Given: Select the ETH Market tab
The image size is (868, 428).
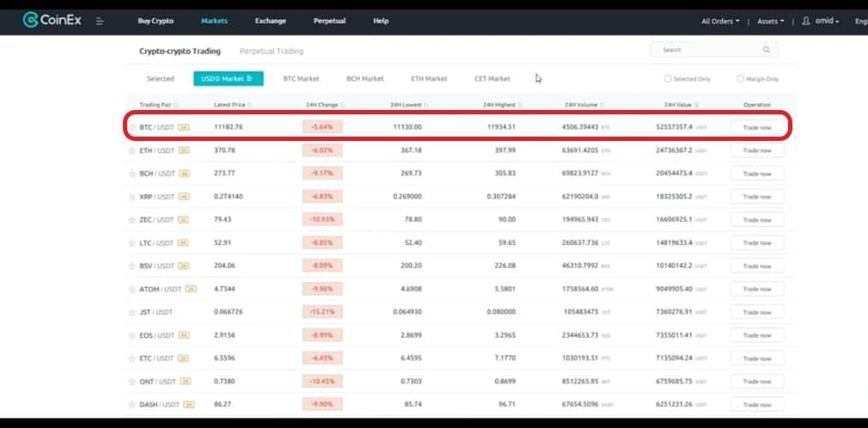Looking at the screenshot, I should (429, 78).
